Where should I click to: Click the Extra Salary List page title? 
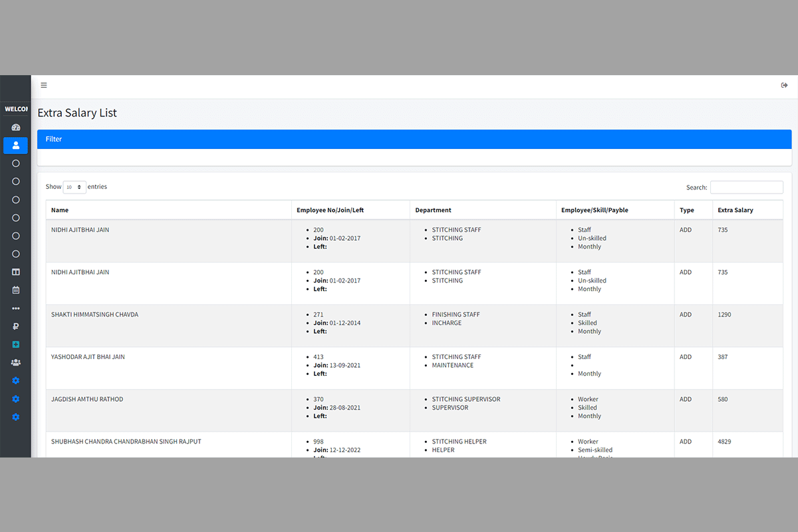click(x=77, y=113)
